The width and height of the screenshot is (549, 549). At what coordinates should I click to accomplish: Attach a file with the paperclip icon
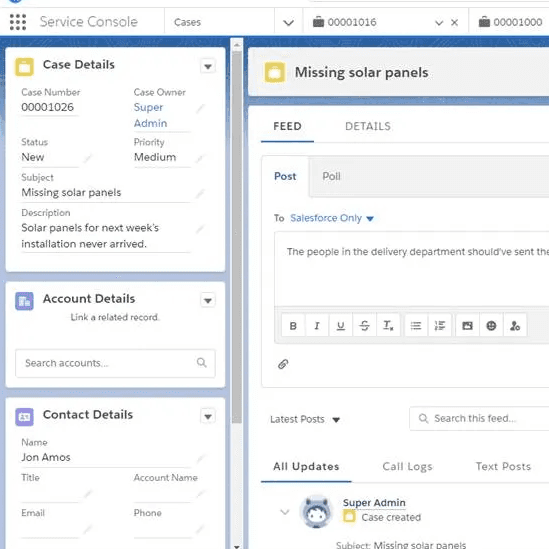[x=283, y=364]
